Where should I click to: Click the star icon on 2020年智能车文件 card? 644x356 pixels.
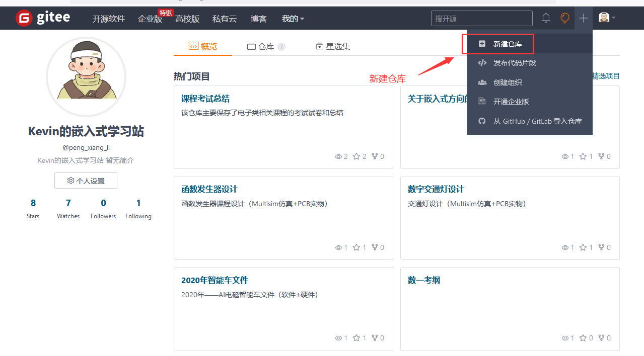pyautogui.click(x=356, y=338)
